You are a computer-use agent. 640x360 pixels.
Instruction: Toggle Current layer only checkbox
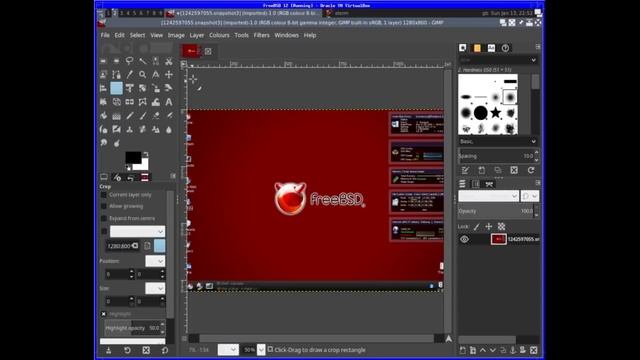tap(104, 195)
